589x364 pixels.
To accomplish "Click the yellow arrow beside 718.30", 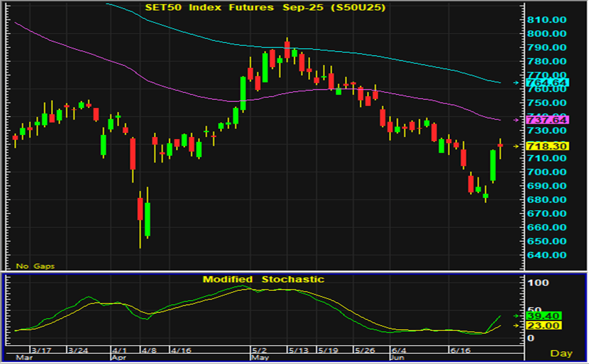I will pyautogui.click(x=516, y=146).
